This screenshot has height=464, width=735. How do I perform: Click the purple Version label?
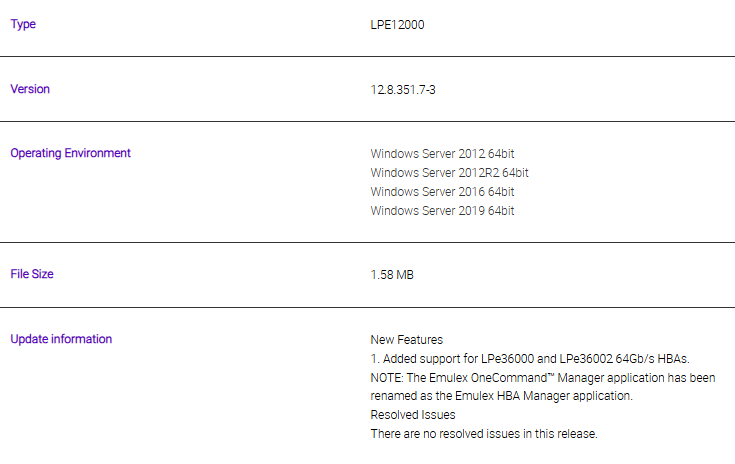point(30,89)
